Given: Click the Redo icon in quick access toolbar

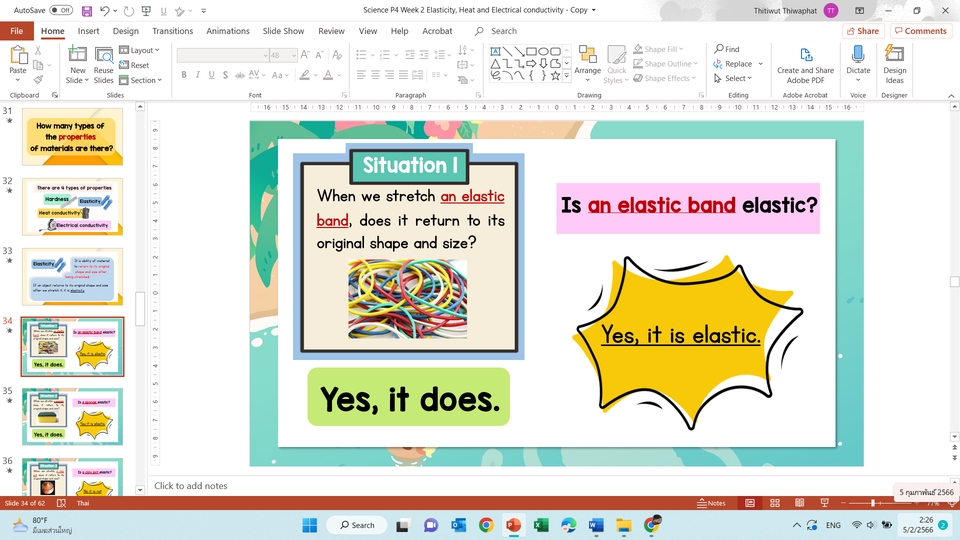Looking at the screenshot, I should (128, 10).
